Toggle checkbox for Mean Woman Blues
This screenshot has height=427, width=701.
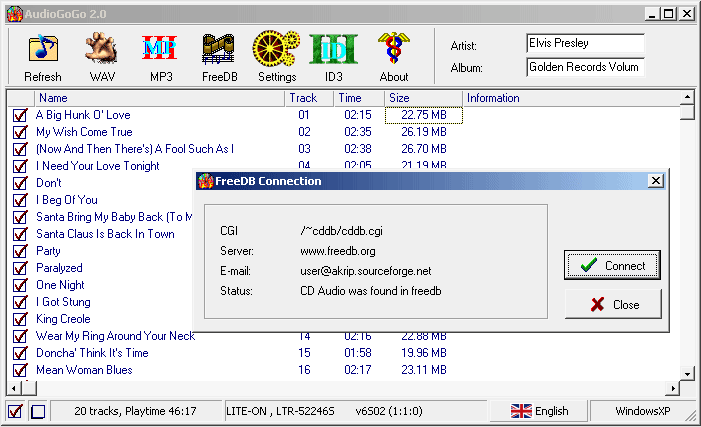point(20,370)
